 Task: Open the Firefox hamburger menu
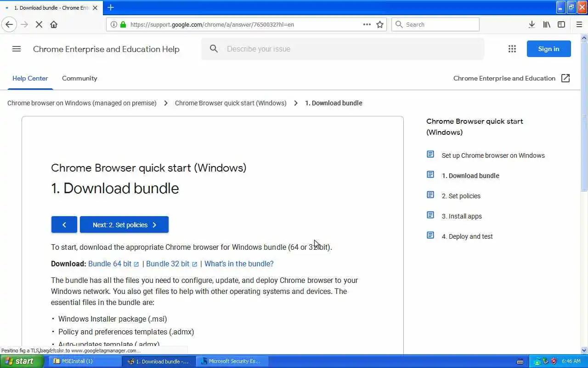pyautogui.click(x=579, y=24)
